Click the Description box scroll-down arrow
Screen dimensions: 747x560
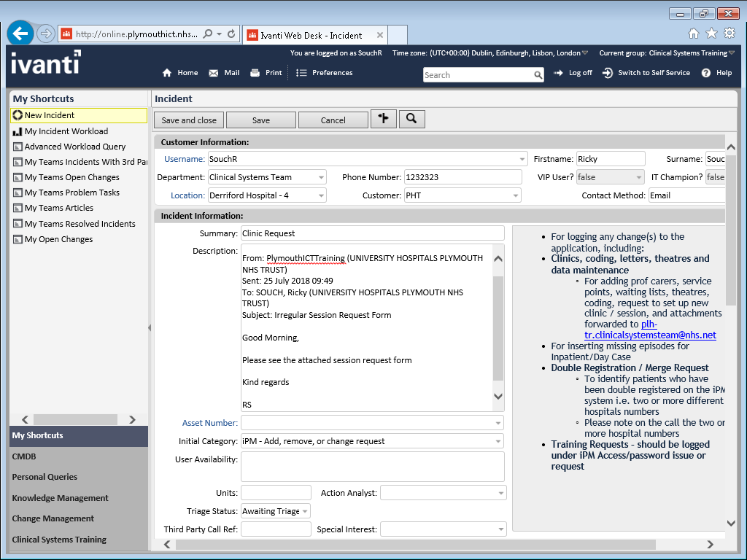coord(498,396)
